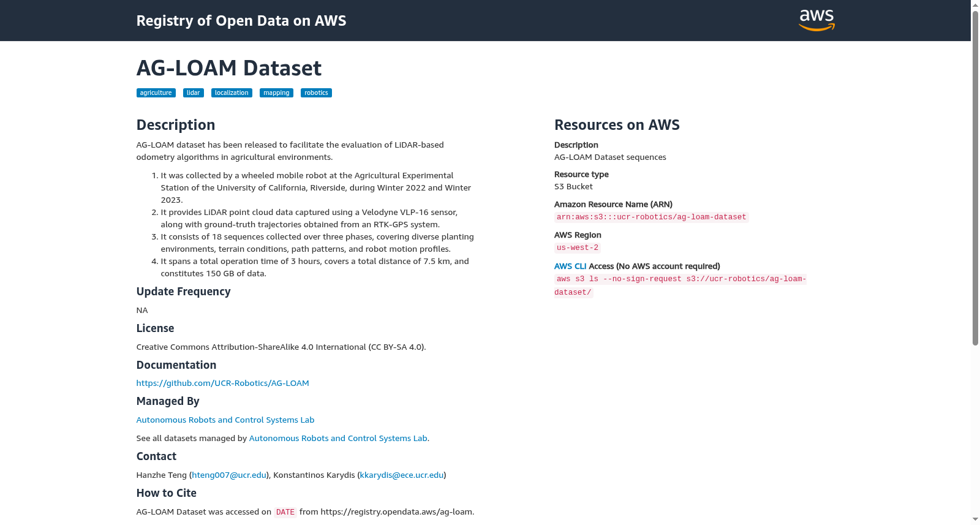Click the ARN code arn:aws:s3:::ucr-robotics/ag-loam-dataset
The width and height of the screenshot is (980, 525).
coord(651,217)
